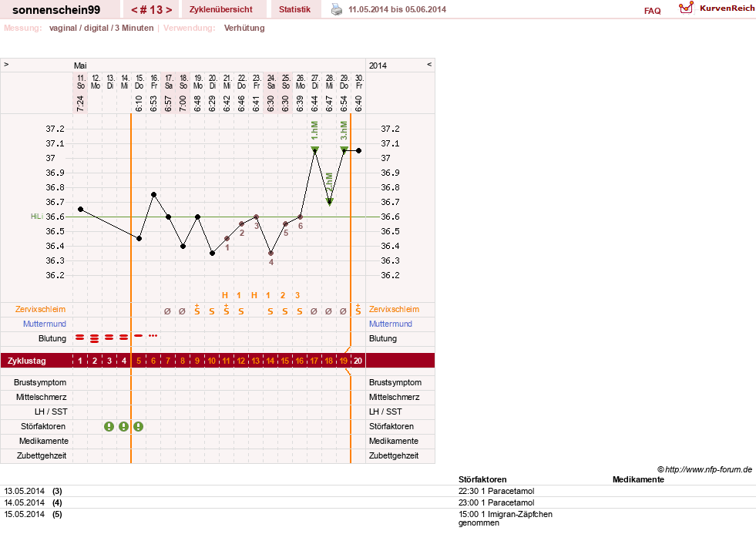Click the ø mucus symbol on day 7
756x551 pixels.
coord(167,311)
